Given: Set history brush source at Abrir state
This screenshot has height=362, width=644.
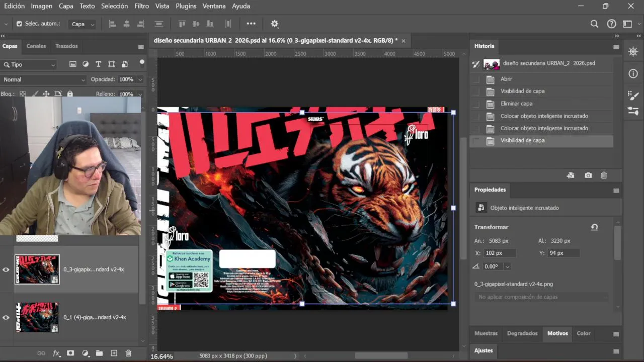Looking at the screenshot, I should (475, 79).
